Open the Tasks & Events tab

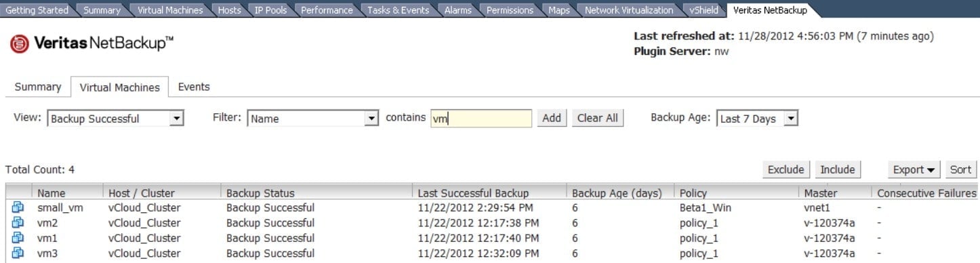click(x=398, y=10)
